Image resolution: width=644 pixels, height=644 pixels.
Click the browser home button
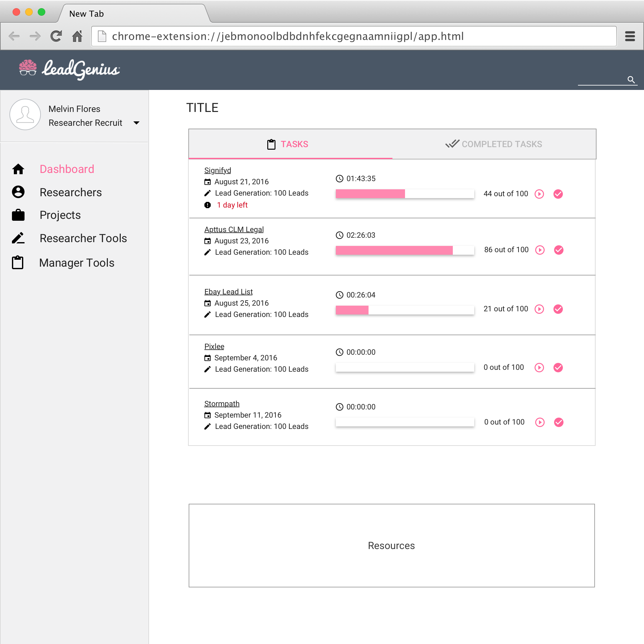[77, 36]
